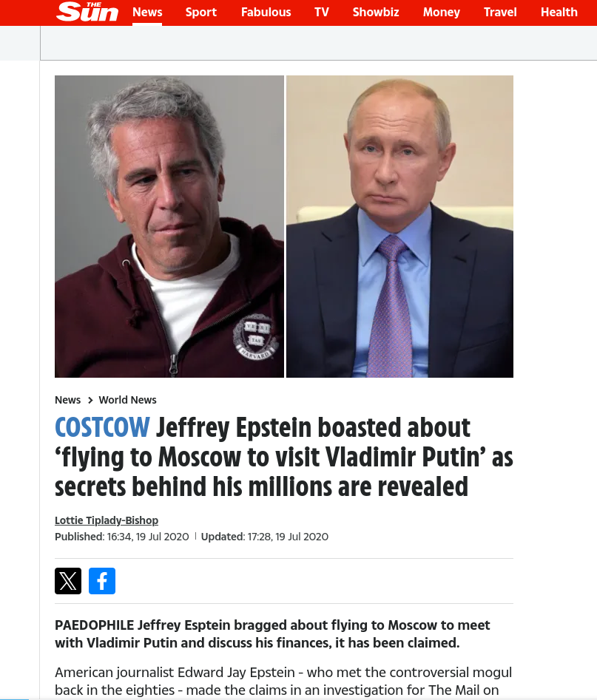
Task: Click the News breadcrumb link
Action: pyautogui.click(x=67, y=400)
